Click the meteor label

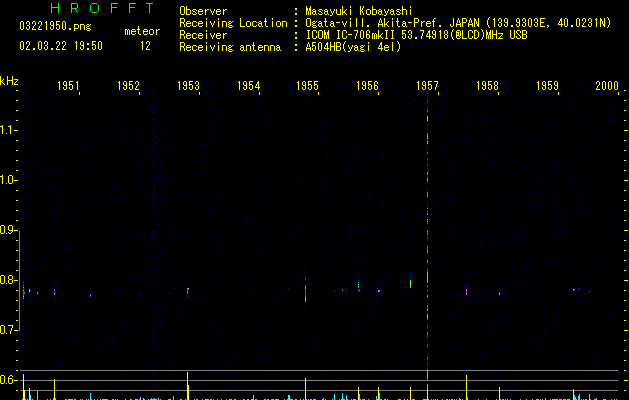pyautogui.click(x=142, y=31)
